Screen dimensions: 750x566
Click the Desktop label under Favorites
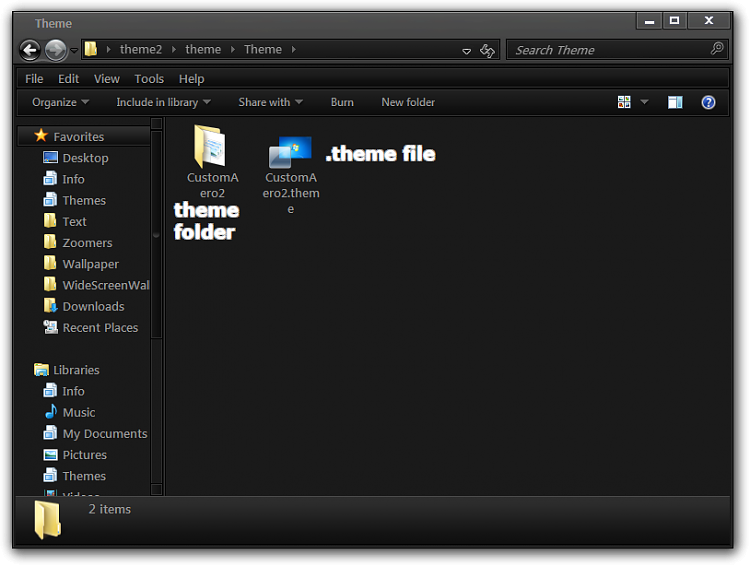point(85,158)
